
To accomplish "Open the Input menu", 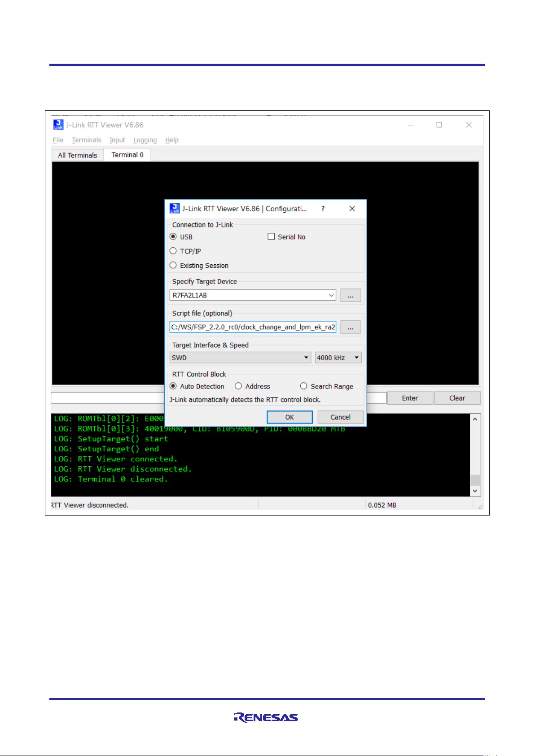I will pos(117,140).
